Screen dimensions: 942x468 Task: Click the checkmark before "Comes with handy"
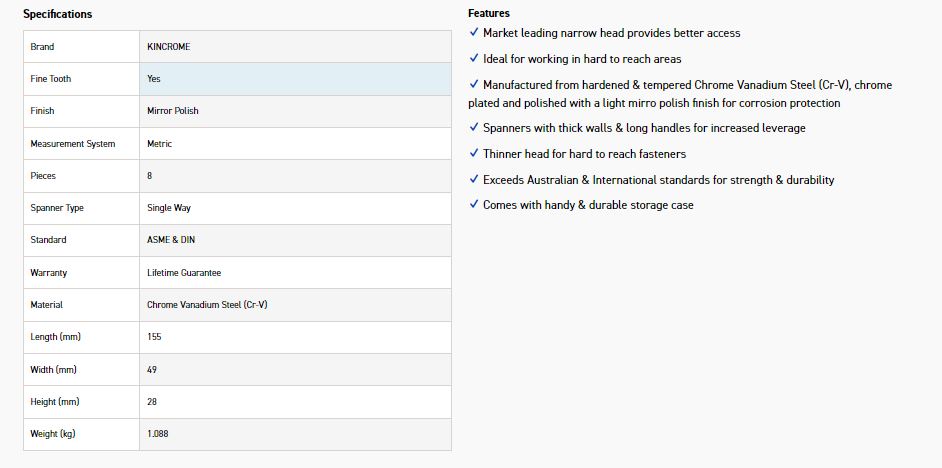click(x=473, y=205)
